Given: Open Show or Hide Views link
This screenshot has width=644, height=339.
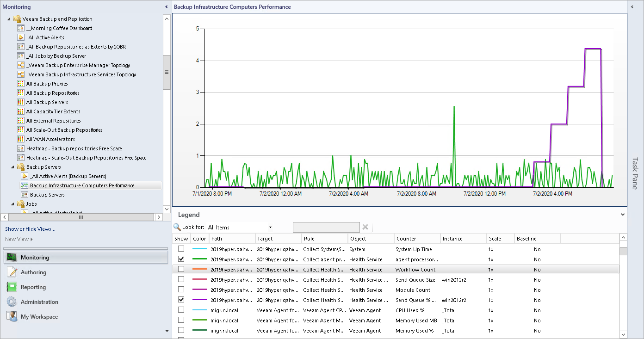Looking at the screenshot, I should [30, 229].
